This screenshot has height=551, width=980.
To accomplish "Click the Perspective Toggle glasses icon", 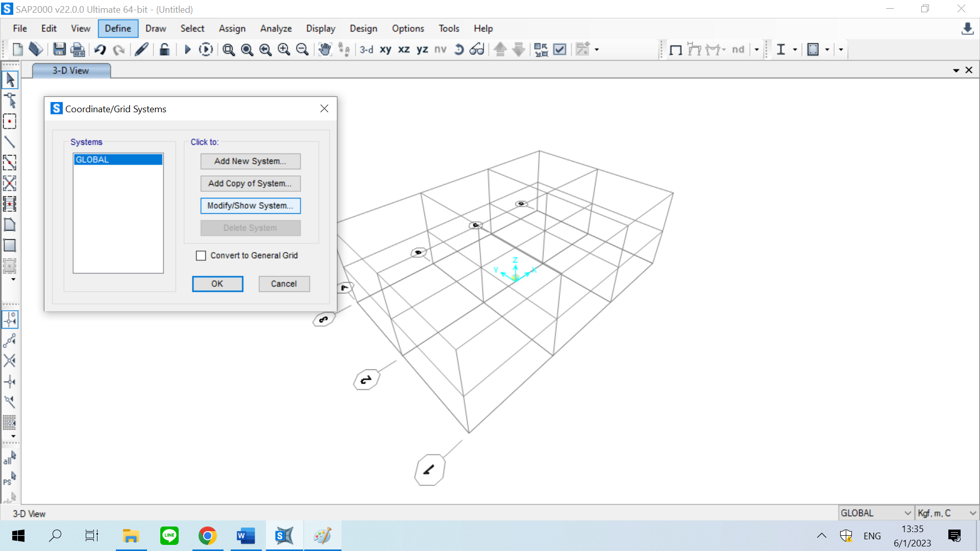I will click(477, 49).
